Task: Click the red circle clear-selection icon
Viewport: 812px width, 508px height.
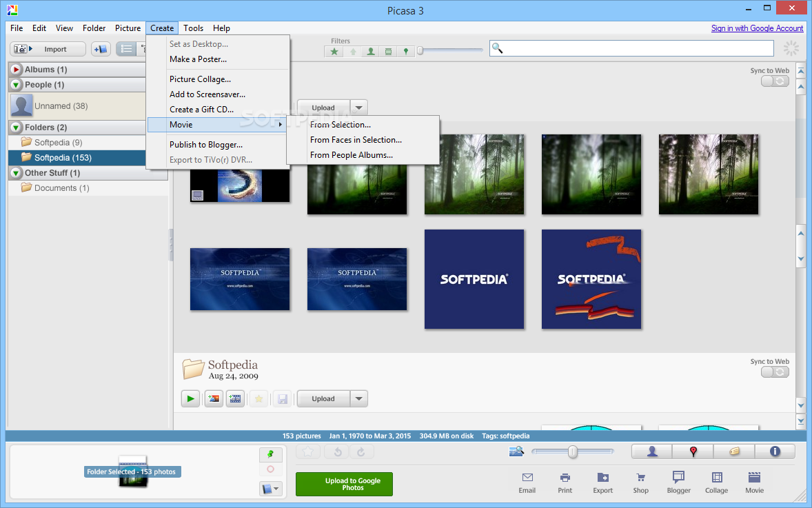Action: pyautogui.click(x=270, y=469)
